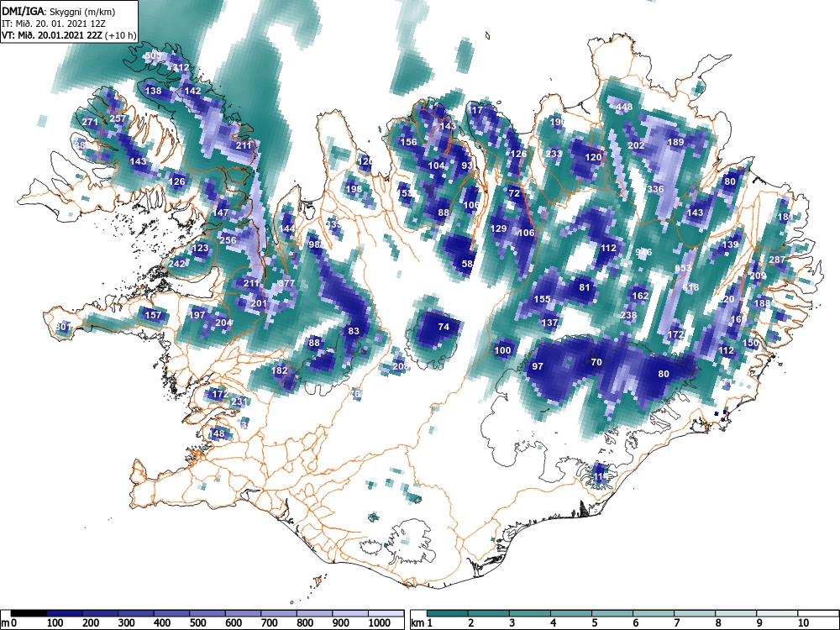
Task: Click the map value 147
Action: tap(221, 213)
